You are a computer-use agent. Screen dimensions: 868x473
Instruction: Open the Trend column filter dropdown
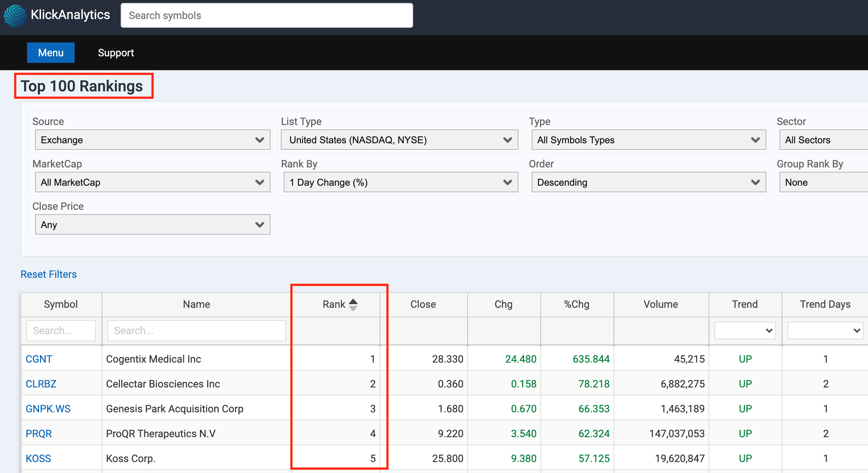pos(745,330)
